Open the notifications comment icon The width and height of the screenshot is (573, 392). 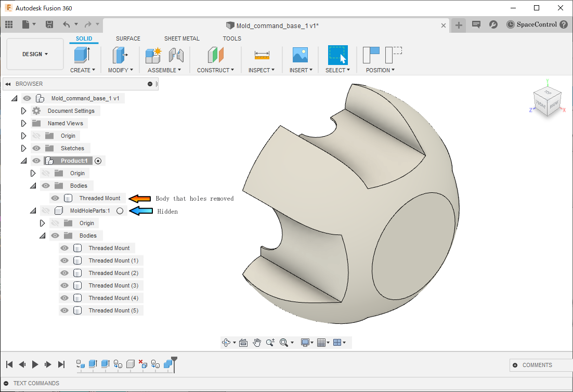476,24
